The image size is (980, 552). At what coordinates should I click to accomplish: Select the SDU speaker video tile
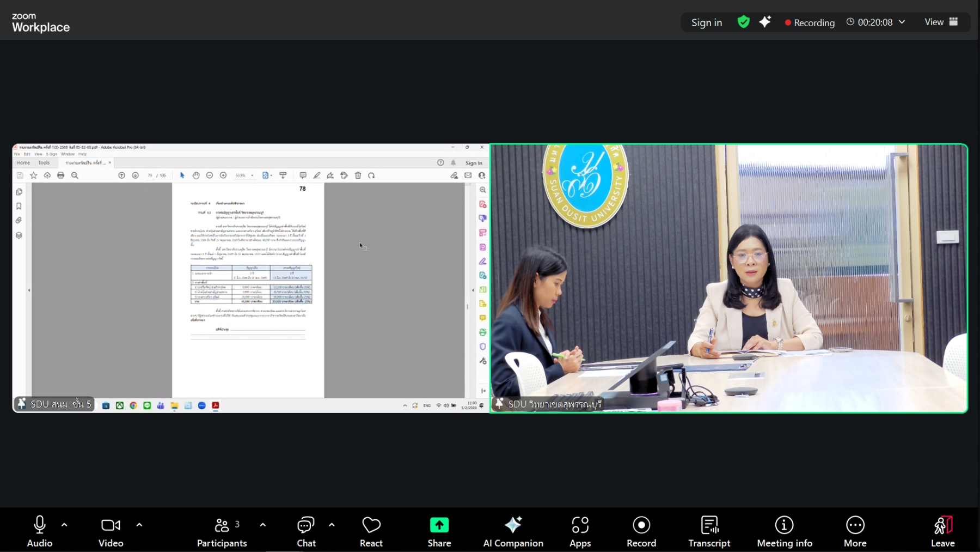coord(728,278)
